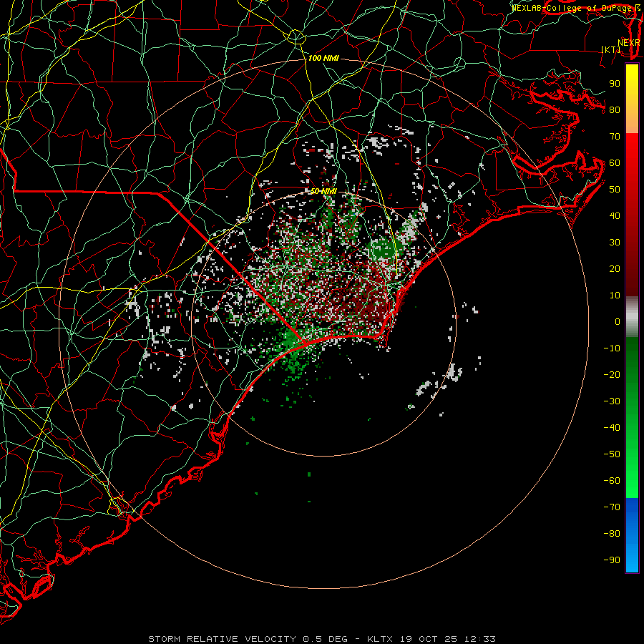Click the -20 value on velocity scale
644x644 pixels.
click(612, 375)
